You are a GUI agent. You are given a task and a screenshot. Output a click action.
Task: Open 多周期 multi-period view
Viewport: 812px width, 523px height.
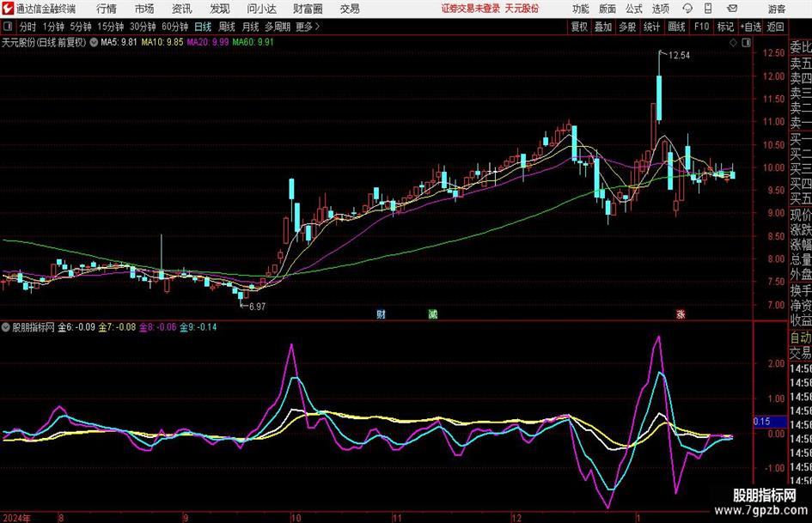click(x=278, y=27)
